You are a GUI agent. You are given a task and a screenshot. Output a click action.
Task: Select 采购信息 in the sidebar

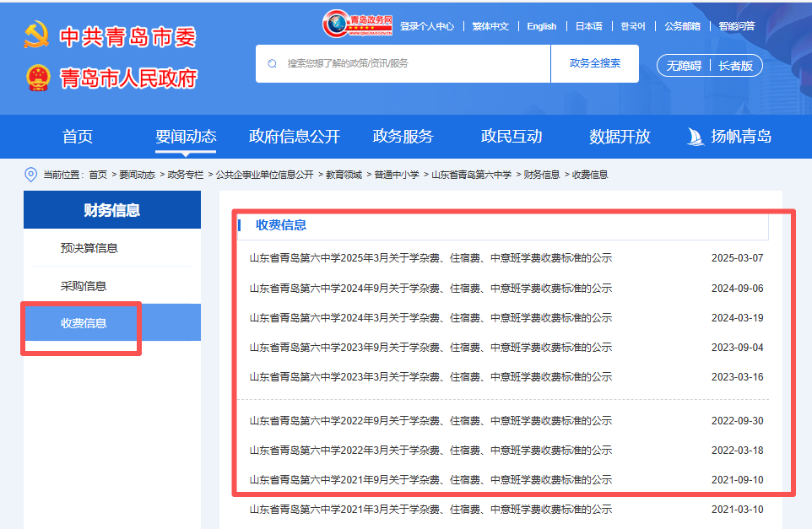click(x=84, y=286)
